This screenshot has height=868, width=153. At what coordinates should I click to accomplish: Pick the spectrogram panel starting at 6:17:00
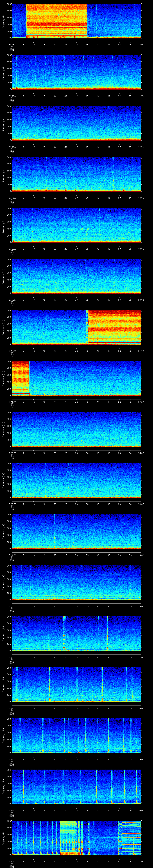coord(76,174)
